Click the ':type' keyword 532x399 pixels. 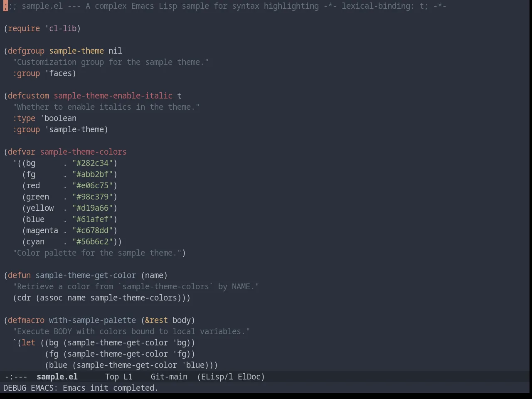pyautogui.click(x=24, y=118)
